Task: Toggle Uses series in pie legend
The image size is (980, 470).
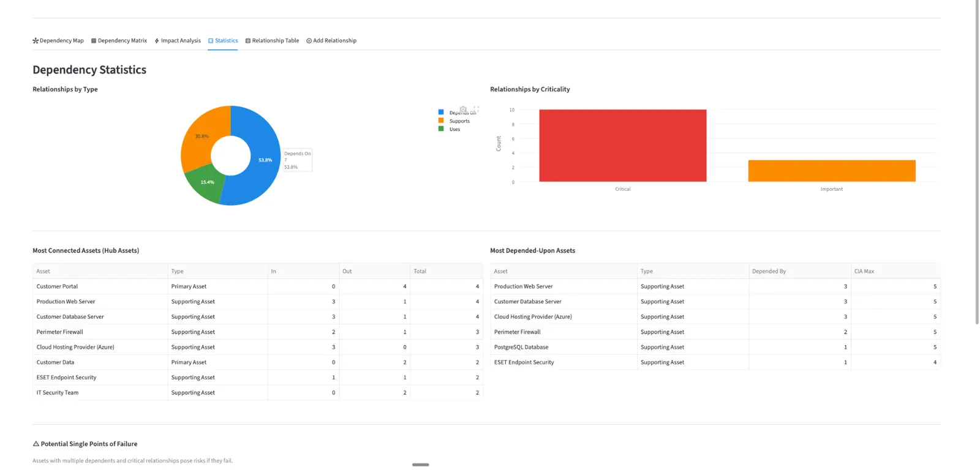Action: tap(449, 129)
